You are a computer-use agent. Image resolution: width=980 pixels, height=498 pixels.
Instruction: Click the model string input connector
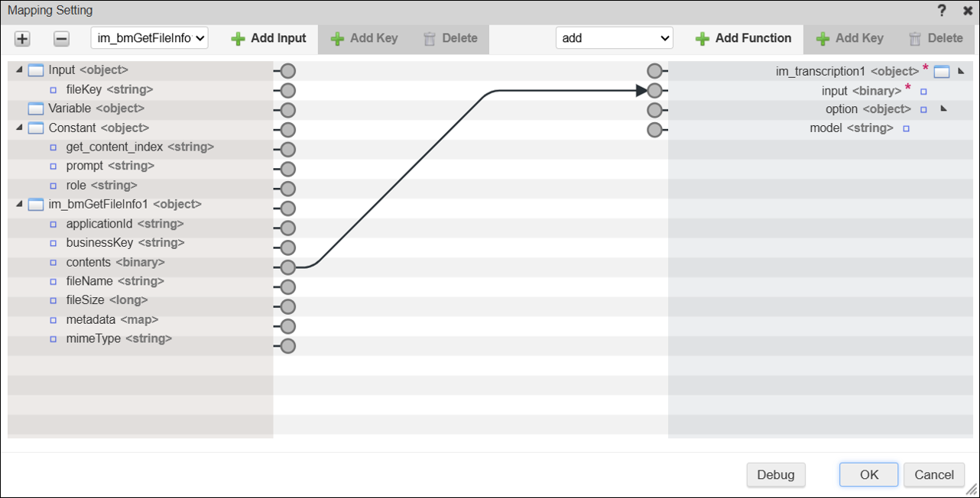pyautogui.click(x=654, y=129)
